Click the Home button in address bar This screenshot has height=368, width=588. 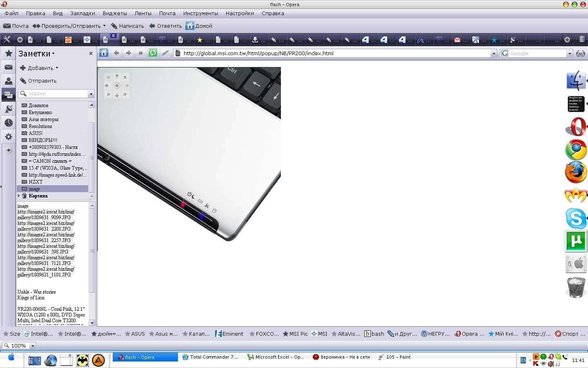tap(104, 53)
